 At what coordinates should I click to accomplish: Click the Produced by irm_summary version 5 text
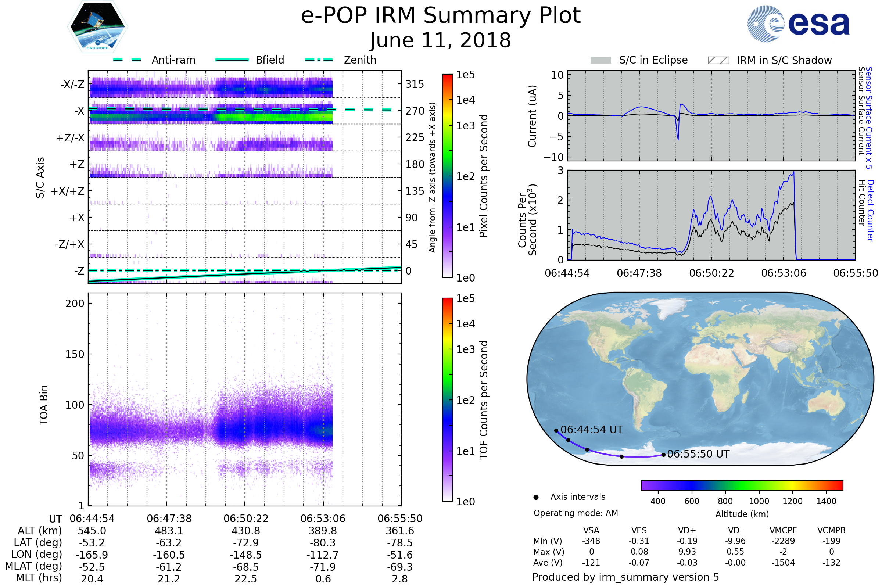(x=625, y=577)
